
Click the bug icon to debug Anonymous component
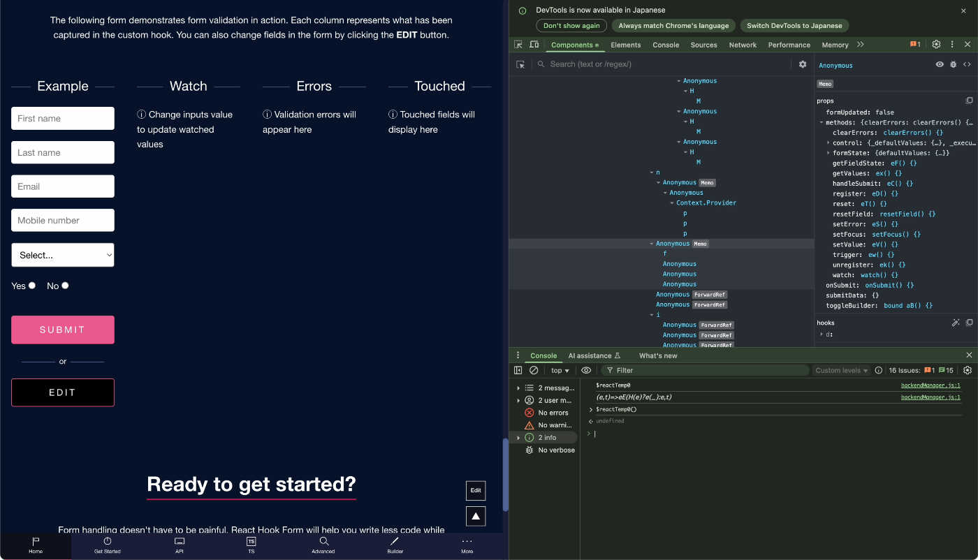(x=953, y=64)
